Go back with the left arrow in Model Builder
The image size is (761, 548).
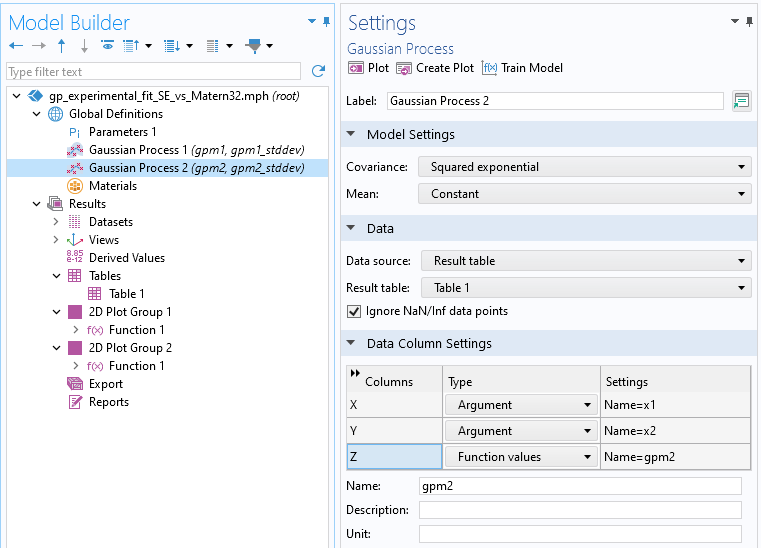pos(16,46)
